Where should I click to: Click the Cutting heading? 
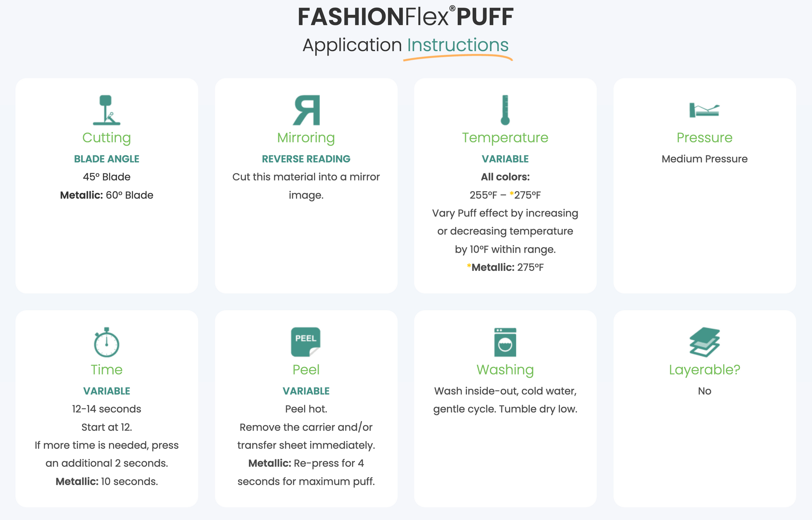(107, 138)
